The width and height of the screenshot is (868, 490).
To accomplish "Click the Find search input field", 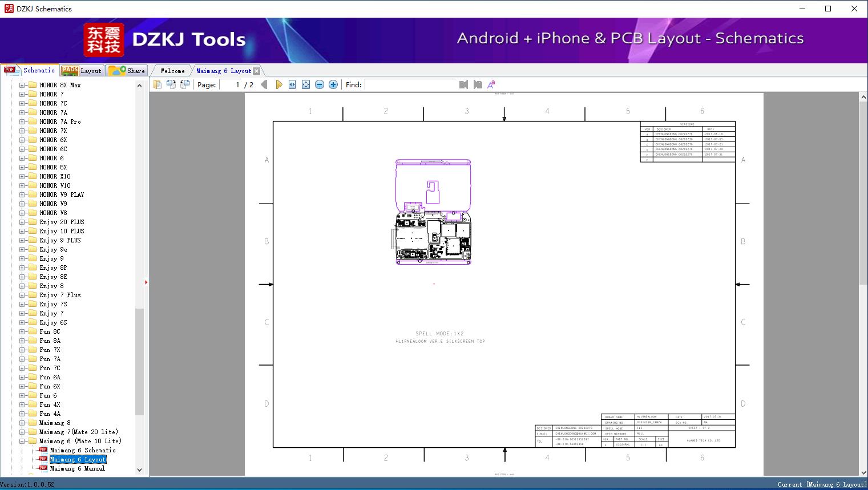I will click(410, 84).
